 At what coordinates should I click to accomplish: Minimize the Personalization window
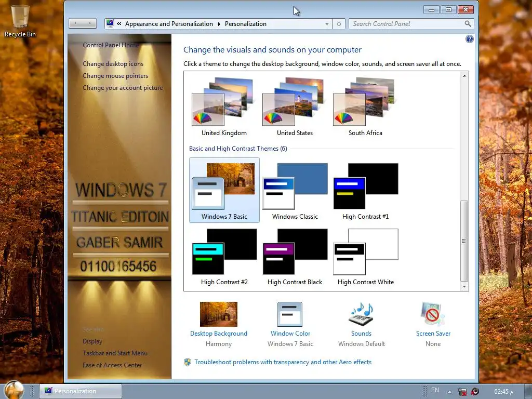click(x=431, y=10)
